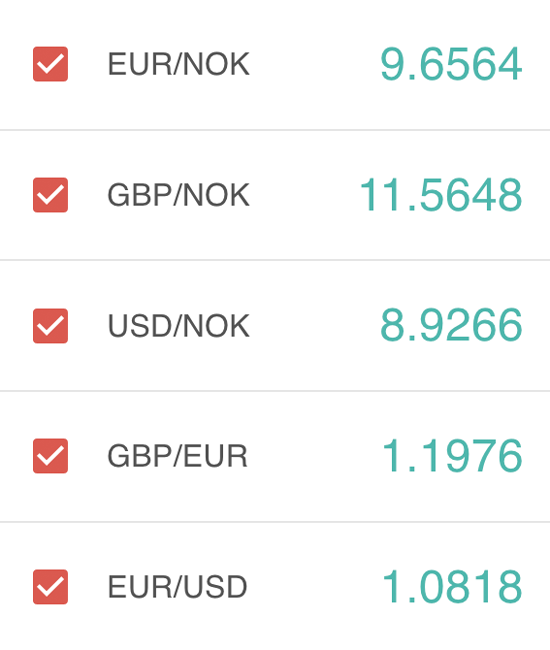The height and width of the screenshot is (650, 550).
Task: Click the white checkmark beside GBP/EUR
Action: 50,456
